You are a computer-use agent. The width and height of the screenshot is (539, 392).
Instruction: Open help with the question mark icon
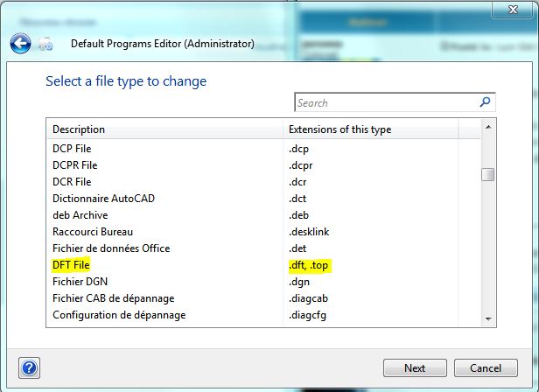(29, 367)
